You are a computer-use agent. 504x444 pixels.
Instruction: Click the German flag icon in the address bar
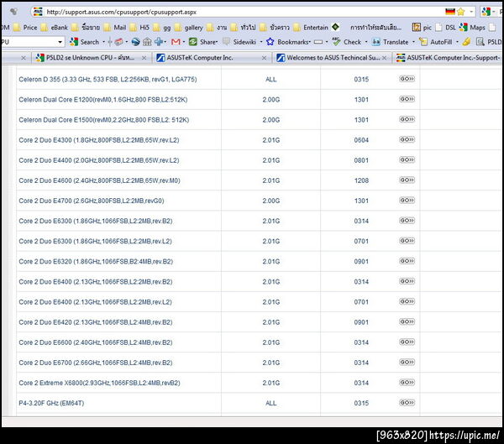click(450, 12)
